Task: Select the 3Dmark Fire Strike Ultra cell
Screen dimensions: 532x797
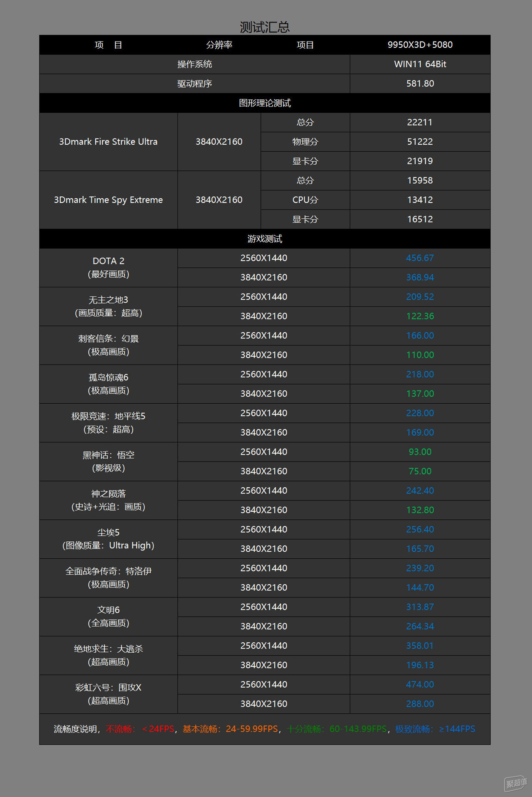Action: (x=108, y=142)
